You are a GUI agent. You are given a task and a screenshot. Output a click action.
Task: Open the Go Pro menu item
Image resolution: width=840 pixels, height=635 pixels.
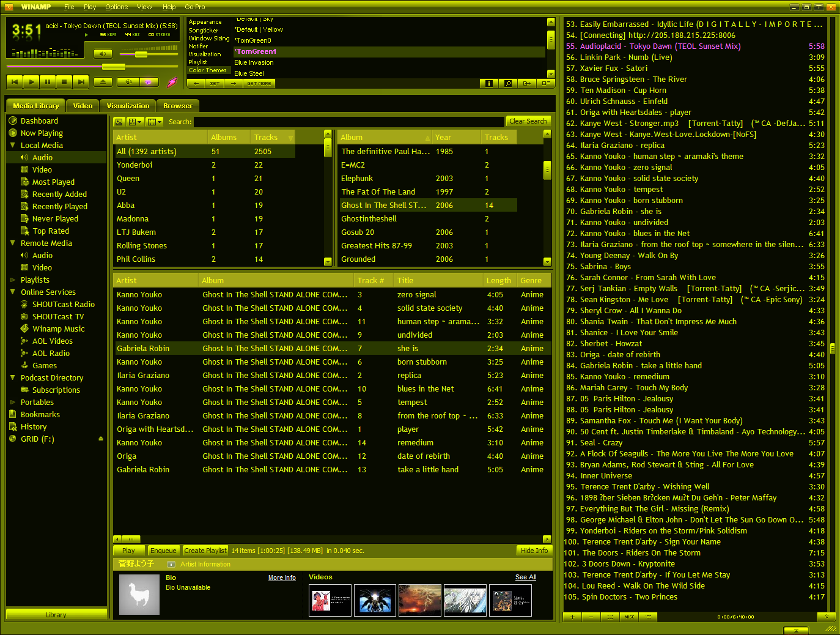click(195, 7)
